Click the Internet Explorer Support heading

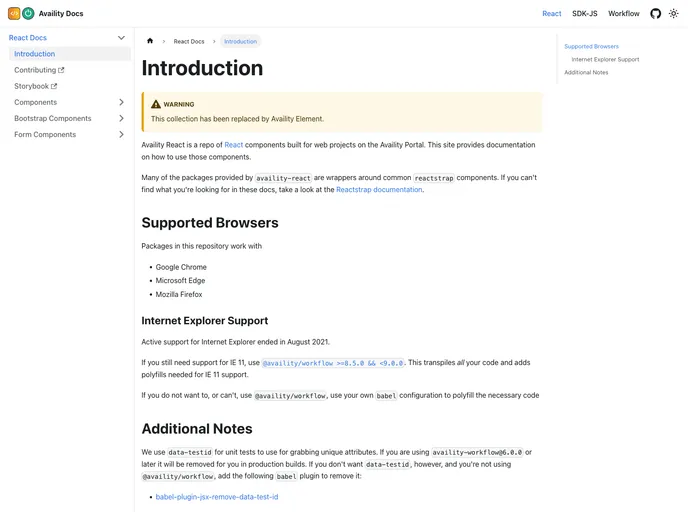pyautogui.click(x=204, y=321)
